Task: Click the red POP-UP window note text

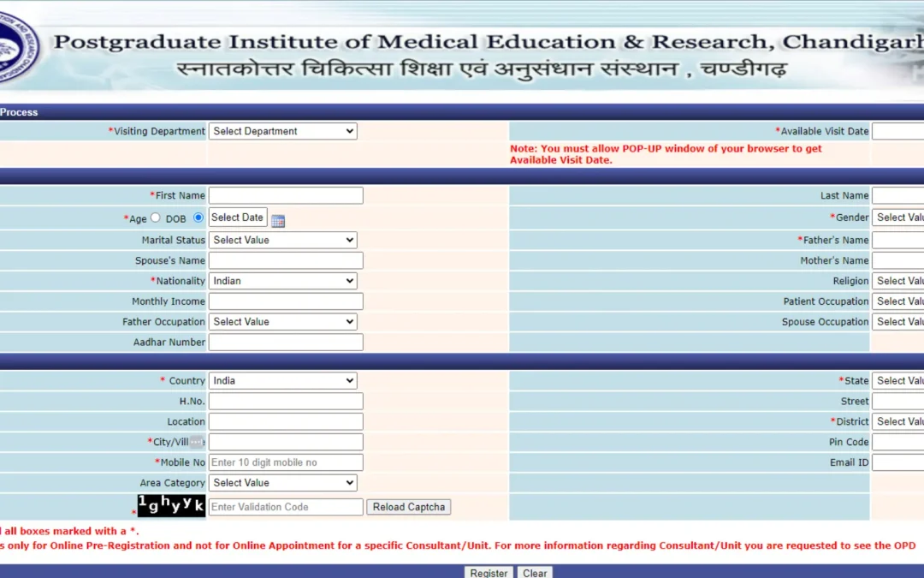Action: (x=666, y=154)
